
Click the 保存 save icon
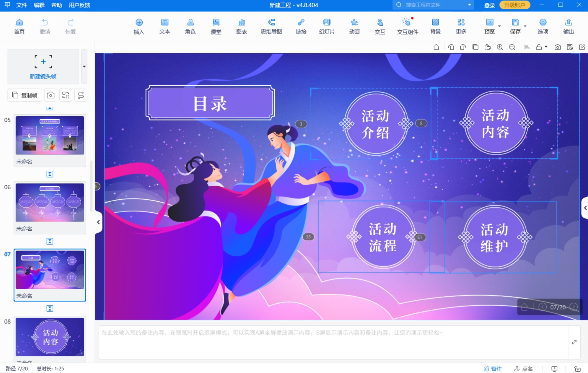click(x=515, y=26)
